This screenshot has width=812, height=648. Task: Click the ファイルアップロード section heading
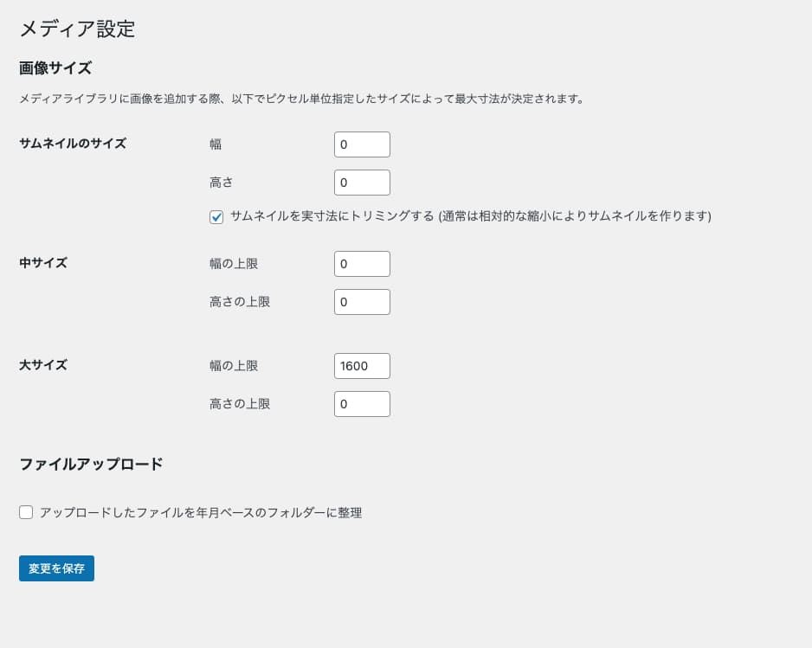[x=91, y=464]
